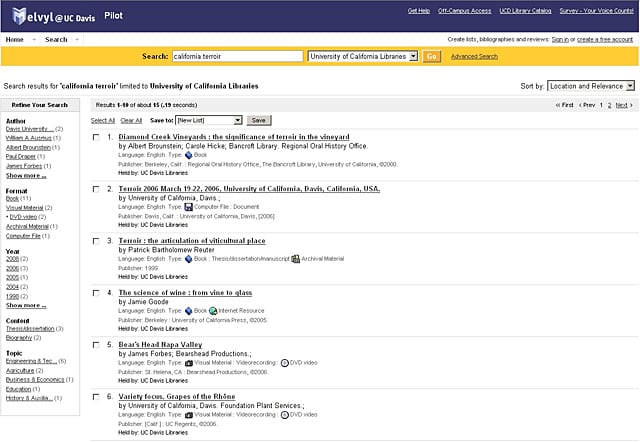Open the Sort by Location and Relevance dropdown
This screenshot has width=640, height=443.
[x=590, y=87]
